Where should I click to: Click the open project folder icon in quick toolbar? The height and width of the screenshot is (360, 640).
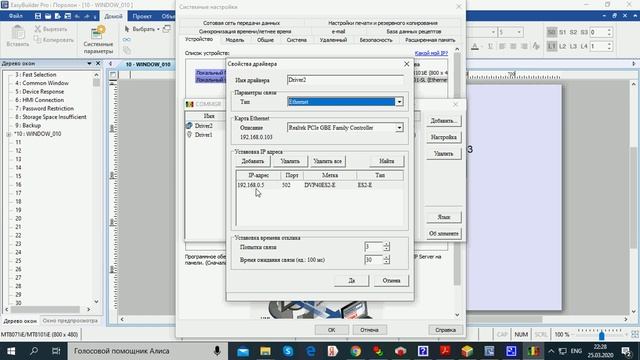click(x=48, y=16)
